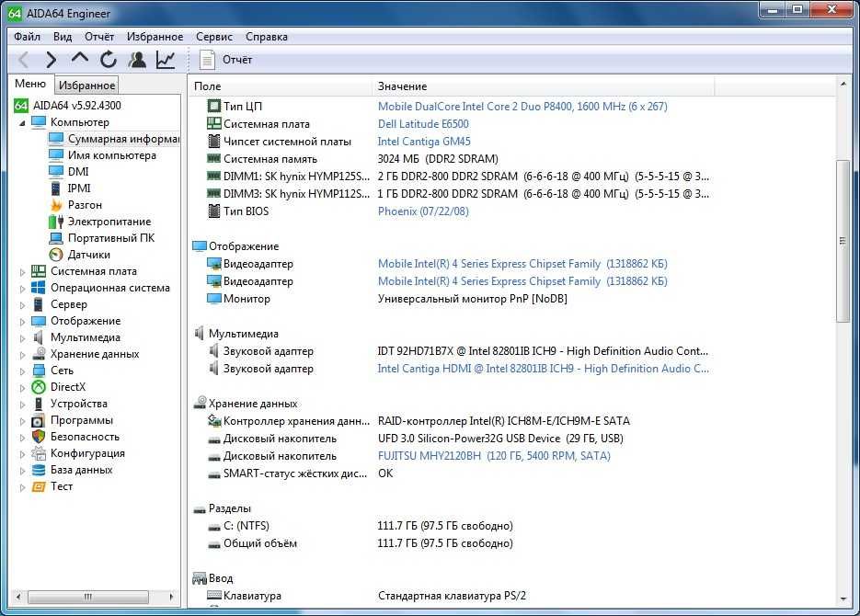Open the Phoenix (07/22/08) BIOS link
The width and height of the screenshot is (860, 616).
pyautogui.click(x=423, y=211)
